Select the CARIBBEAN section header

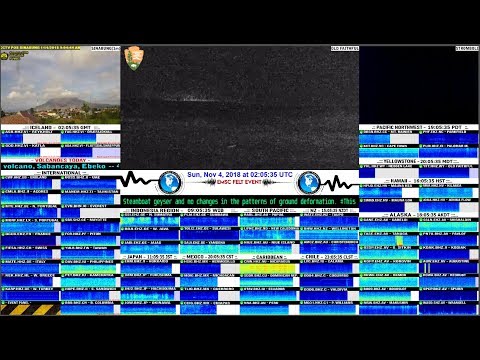269,257
